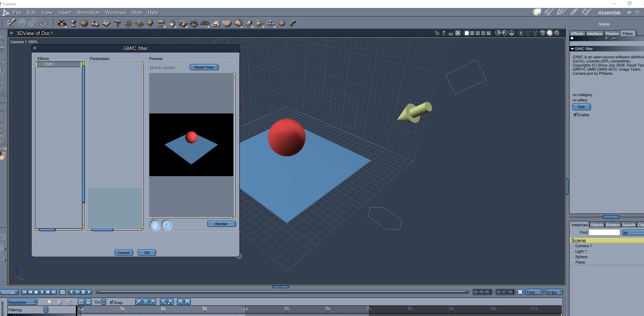Open the Filtering dropdown arrow
Image resolution: width=644 pixels, height=316 pixels.
coord(46,309)
